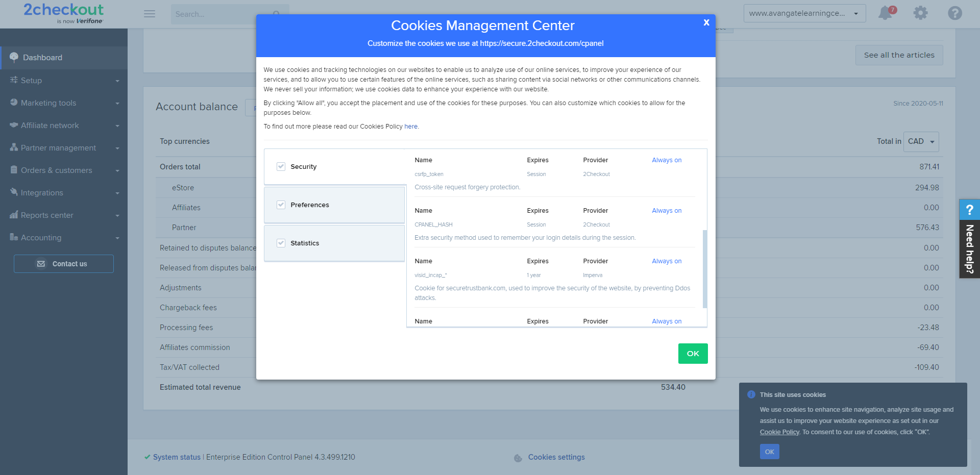Open the Cookies Policy 'here' link
This screenshot has width=980, height=475.
tap(411, 127)
